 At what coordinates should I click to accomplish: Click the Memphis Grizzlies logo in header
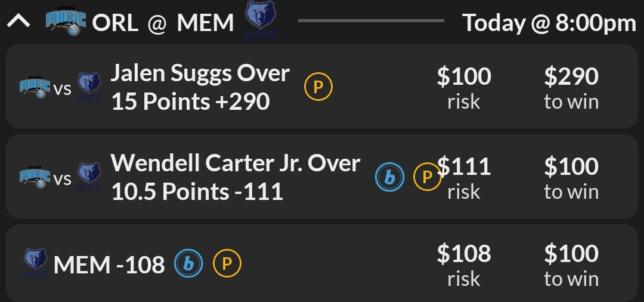point(261,20)
